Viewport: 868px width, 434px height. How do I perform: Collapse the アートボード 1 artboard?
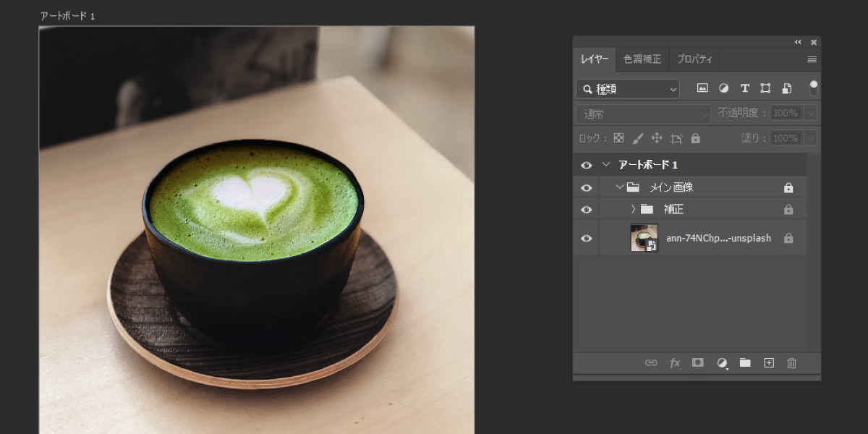coord(605,165)
